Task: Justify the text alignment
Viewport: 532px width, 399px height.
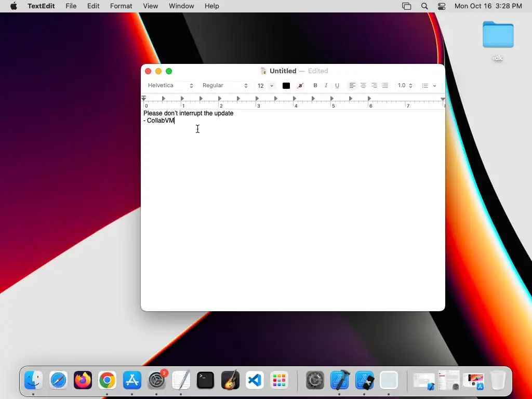Action: click(385, 86)
